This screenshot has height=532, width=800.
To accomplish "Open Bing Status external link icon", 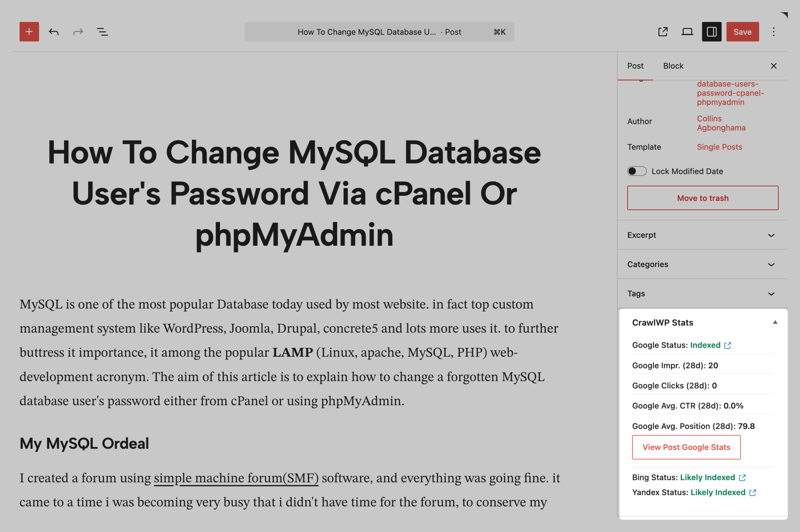I will [742, 478].
